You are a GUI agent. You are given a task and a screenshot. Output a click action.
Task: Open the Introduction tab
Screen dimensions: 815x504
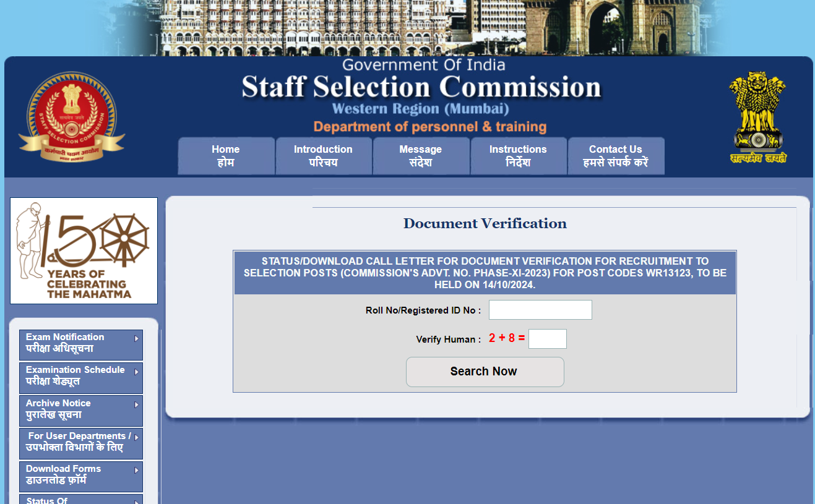click(x=323, y=156)
